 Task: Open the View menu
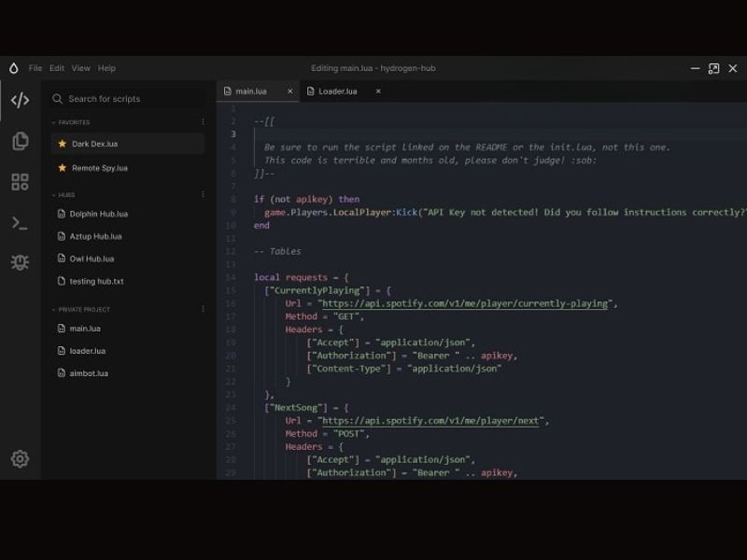(81, 68)
